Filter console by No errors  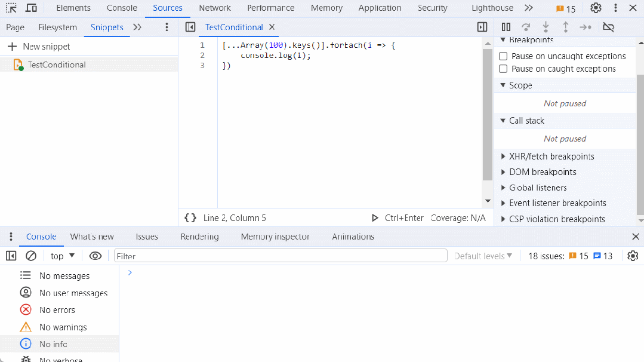[x=59, y=310]
